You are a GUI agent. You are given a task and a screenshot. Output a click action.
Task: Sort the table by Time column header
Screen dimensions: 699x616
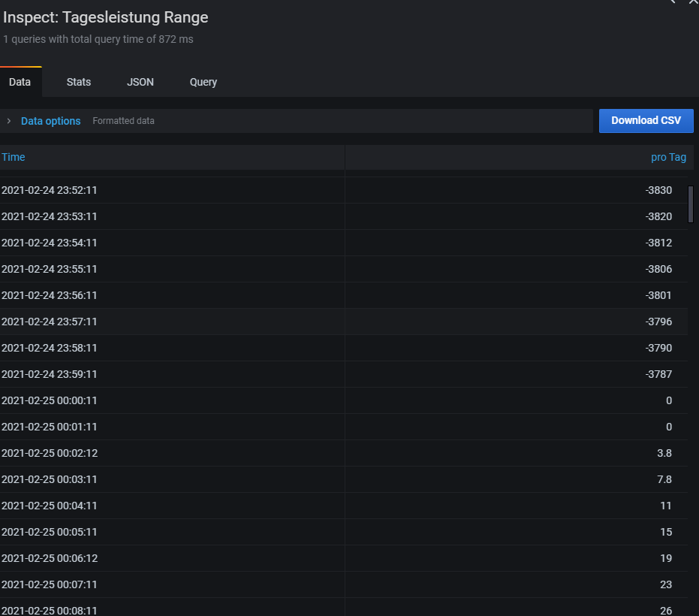14,157
